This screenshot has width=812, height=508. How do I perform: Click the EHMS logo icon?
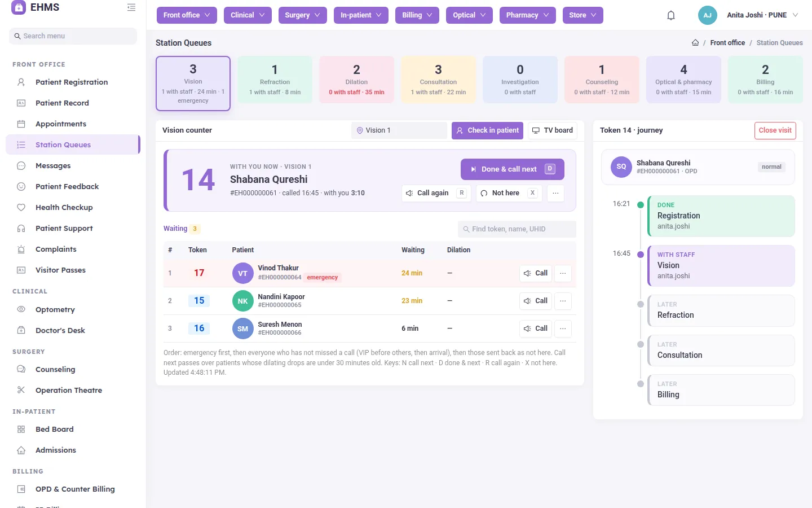pos(19,7)
